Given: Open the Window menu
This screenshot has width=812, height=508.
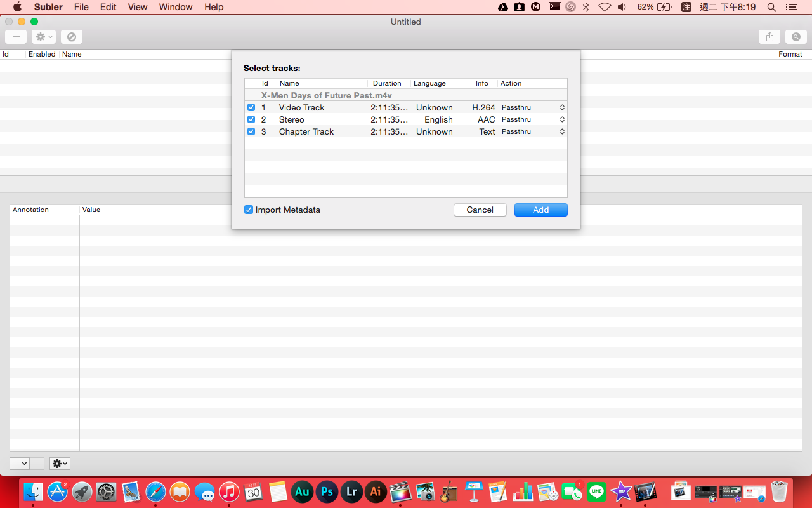Looking at the screenshot, I should 176,7.
